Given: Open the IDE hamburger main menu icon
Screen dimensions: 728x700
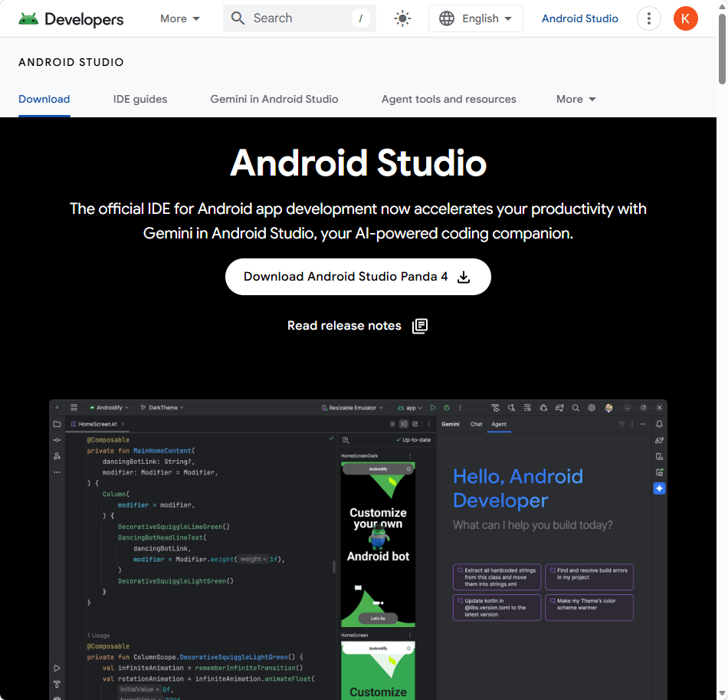Looking at the screenshot, I should point(74,407).
